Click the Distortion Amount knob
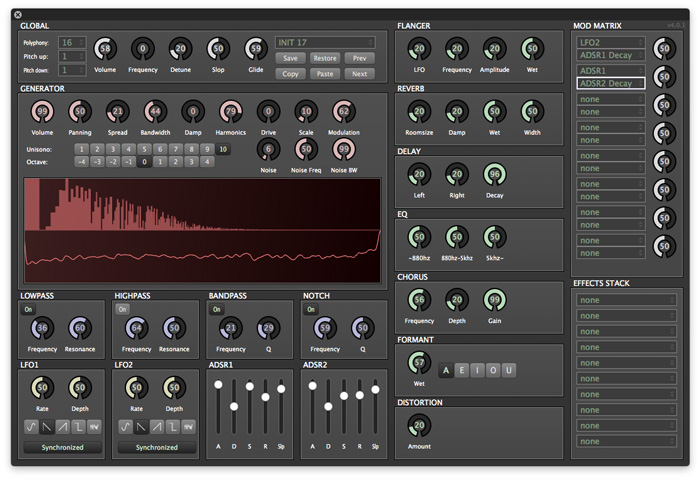The width and height of the screenshot is (700, 479). click(x=419, y=426)
